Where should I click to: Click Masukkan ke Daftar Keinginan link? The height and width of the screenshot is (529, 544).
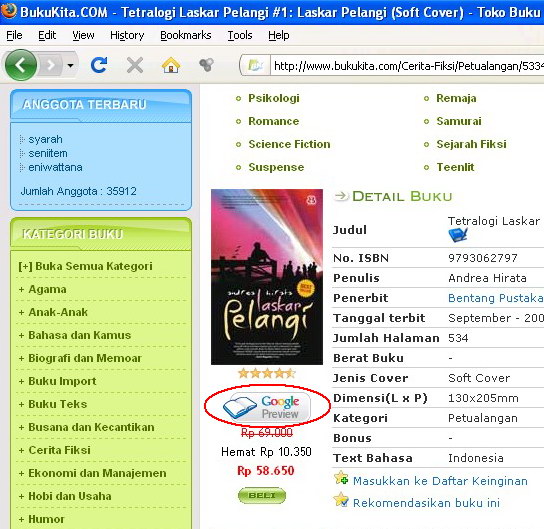440,481
